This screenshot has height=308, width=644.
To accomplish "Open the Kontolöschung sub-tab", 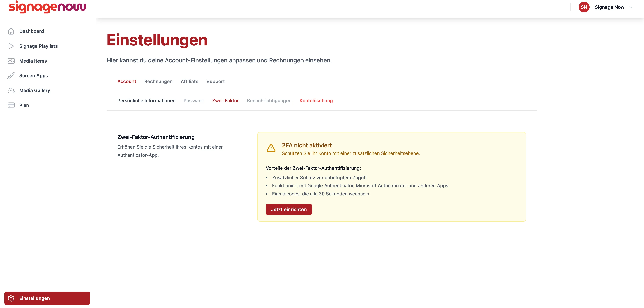I will point(316,101).
